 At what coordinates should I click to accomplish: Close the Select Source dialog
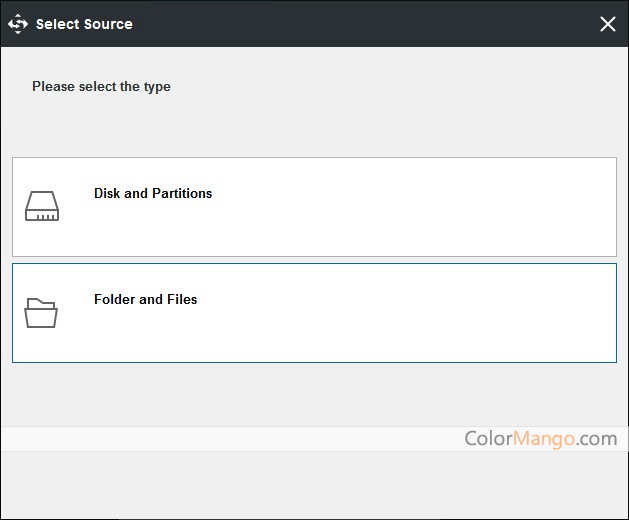pyautogui.click(x=607, y=24)
